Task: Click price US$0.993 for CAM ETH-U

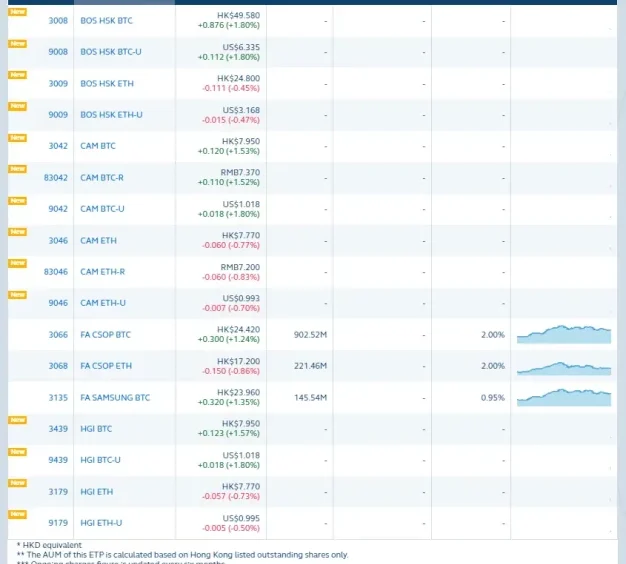Action: (x=241, y=299)
